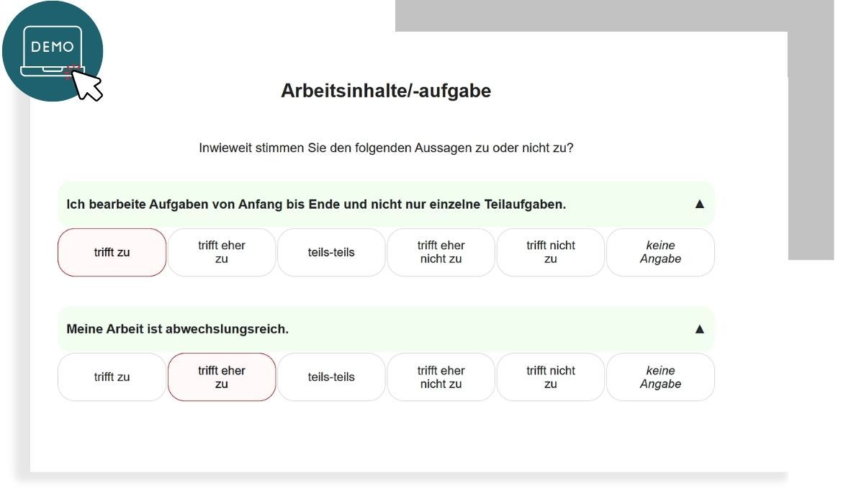Viewport: 864px width, 504px height.
Task: Pick 'trifft eher nicht zu' for first question
Action: point(441,253)
